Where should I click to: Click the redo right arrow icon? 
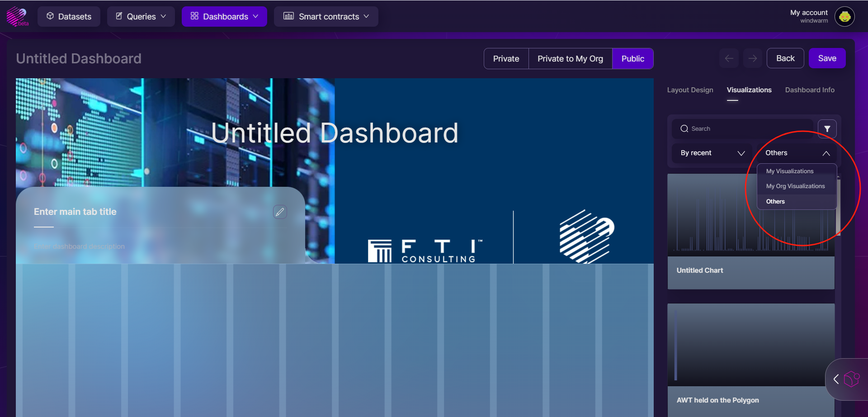[752, 58]
